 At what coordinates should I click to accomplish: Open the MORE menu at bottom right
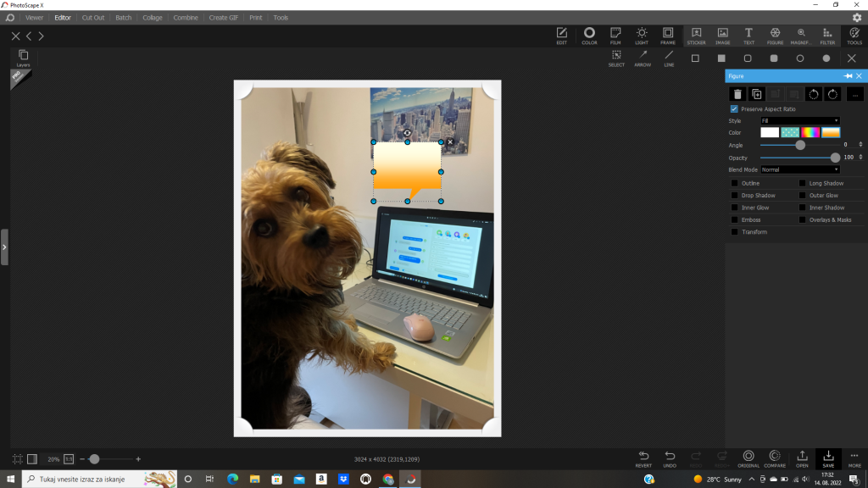(x=854, y=459)
